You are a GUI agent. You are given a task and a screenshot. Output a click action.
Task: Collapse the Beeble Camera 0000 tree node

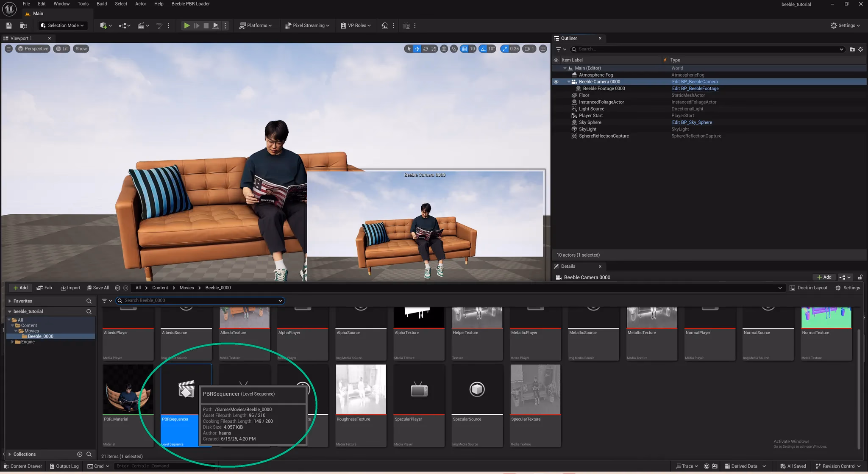coord(569,82)
